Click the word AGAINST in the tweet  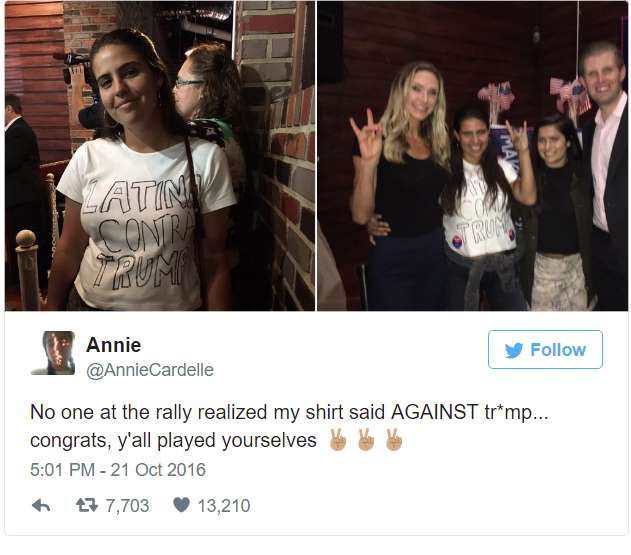pos(434,412)
